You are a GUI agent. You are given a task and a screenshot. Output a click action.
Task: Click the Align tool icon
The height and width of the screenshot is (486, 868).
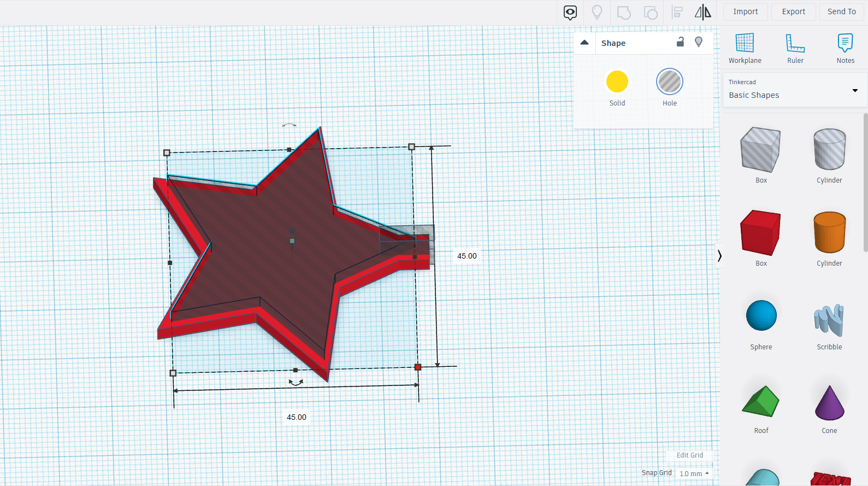click(677, 12)
